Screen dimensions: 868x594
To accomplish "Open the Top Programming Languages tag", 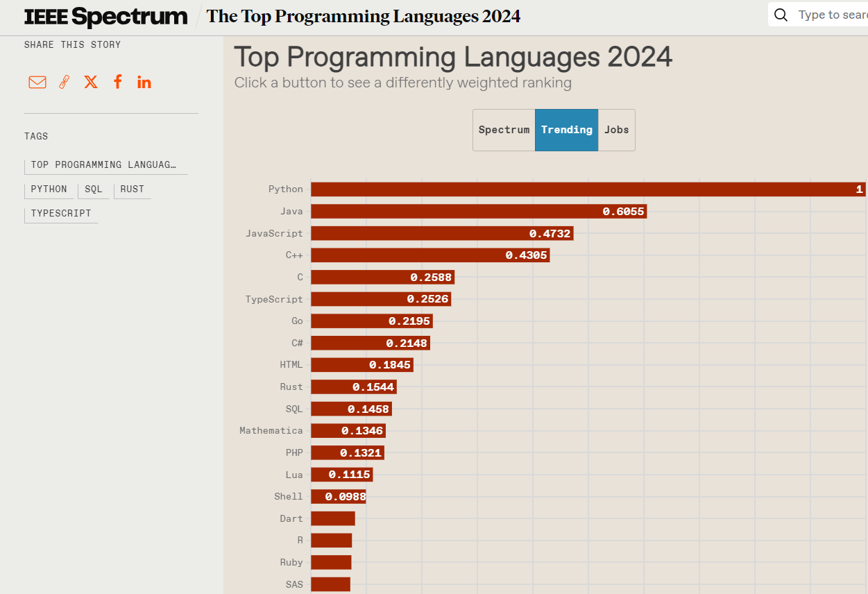I will click(105, 165).
